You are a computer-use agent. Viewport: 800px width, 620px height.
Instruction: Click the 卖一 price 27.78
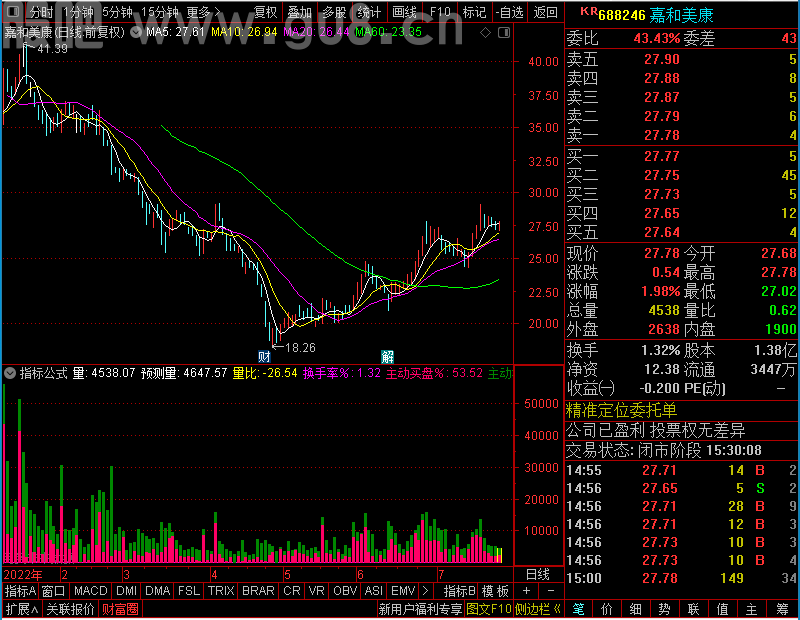pyautogui.click(x=662, y=135)
